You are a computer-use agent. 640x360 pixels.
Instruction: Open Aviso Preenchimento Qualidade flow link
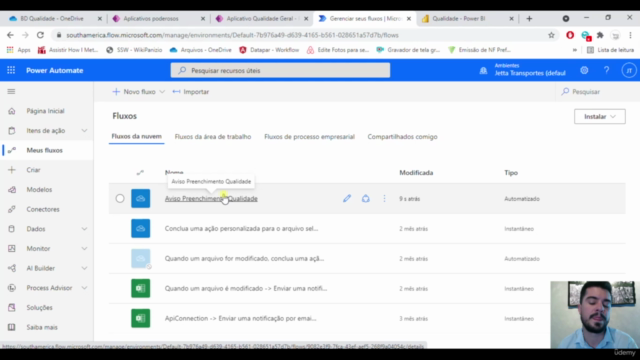211,198
